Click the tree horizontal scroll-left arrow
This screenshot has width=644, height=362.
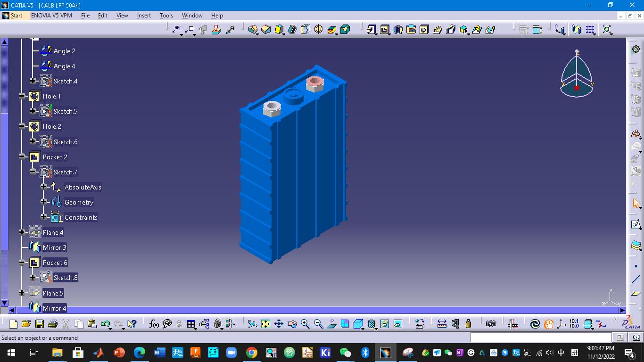13,310
